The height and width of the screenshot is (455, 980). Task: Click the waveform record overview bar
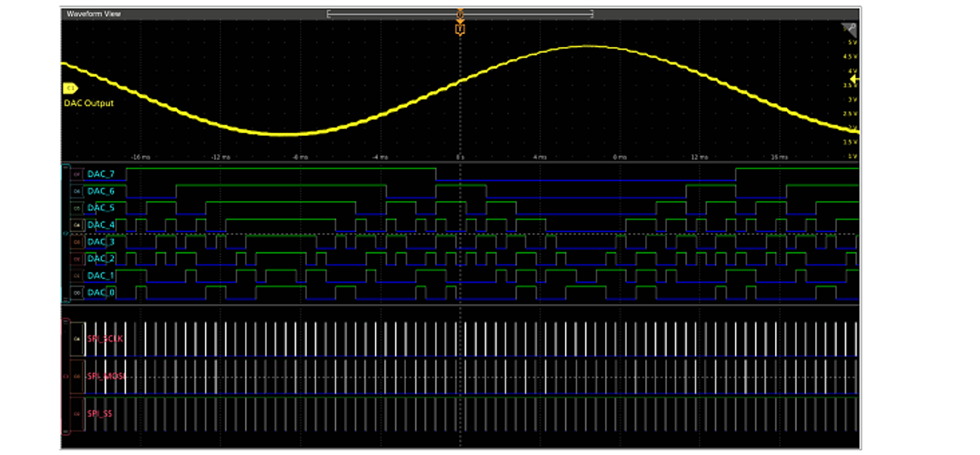coord(460,14)
